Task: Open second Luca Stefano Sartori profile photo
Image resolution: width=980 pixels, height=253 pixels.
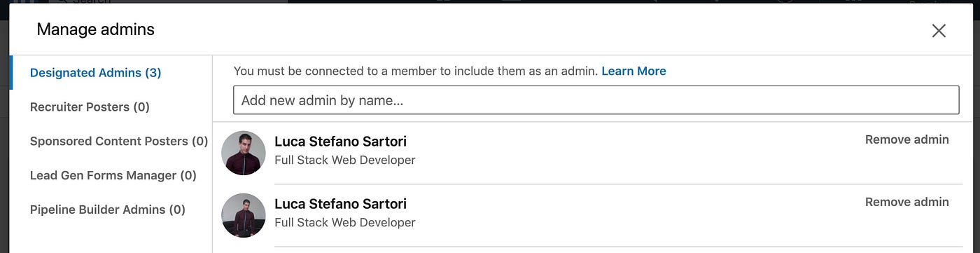Action: [x=244, y=215]
